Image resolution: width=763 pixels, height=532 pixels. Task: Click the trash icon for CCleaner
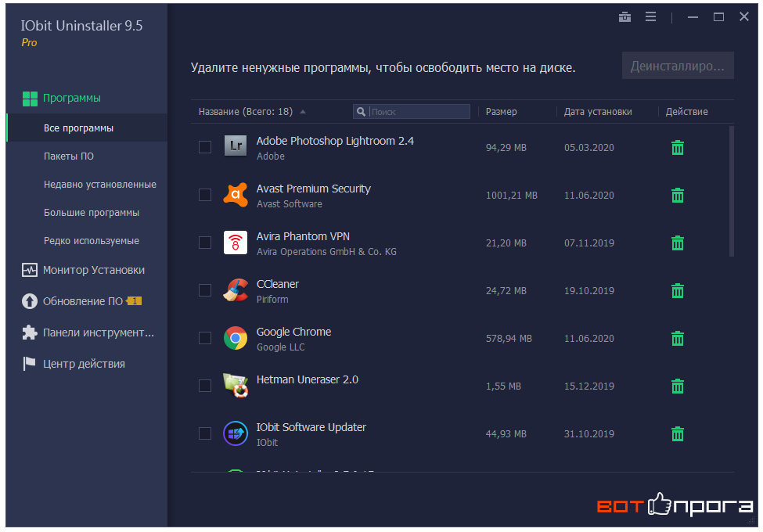tap(678, 290)
